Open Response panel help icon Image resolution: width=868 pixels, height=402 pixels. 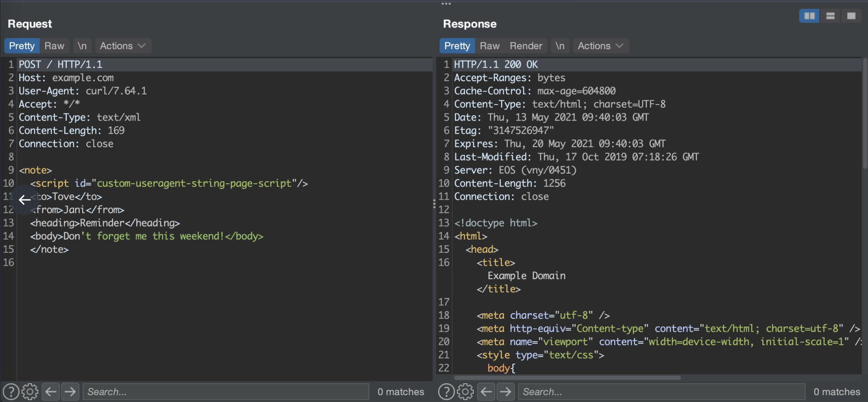(446, 392)
